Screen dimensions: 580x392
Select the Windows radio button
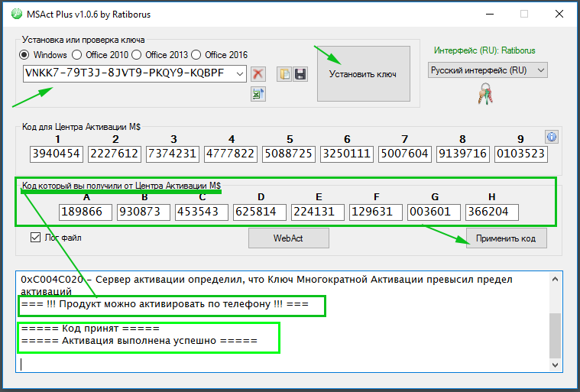point(25,54)
